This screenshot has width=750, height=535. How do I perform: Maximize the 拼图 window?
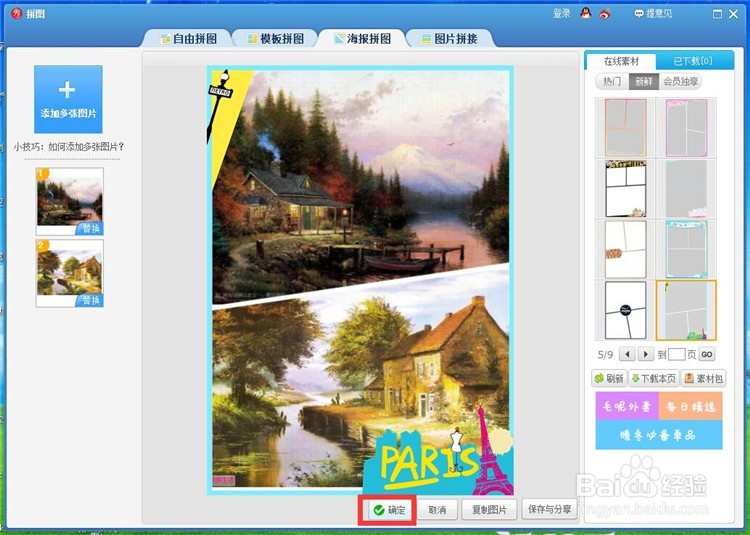717,14
